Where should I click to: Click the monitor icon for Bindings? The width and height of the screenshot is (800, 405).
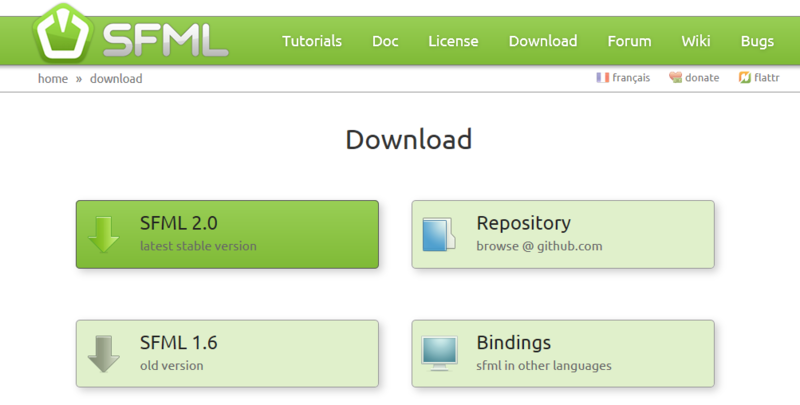pyautogui.click(x=439, y=353)
